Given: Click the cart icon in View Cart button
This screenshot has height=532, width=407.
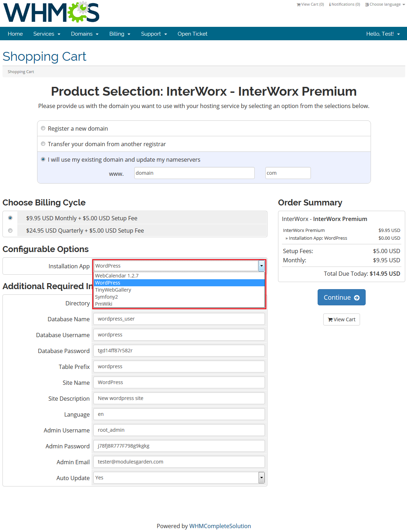Looking at the screenshot, I should 330,319.
